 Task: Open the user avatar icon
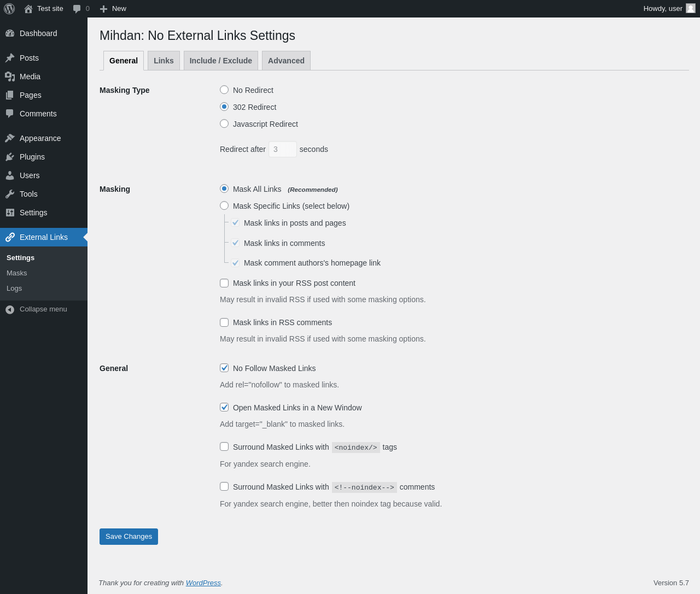click(691, 8)
